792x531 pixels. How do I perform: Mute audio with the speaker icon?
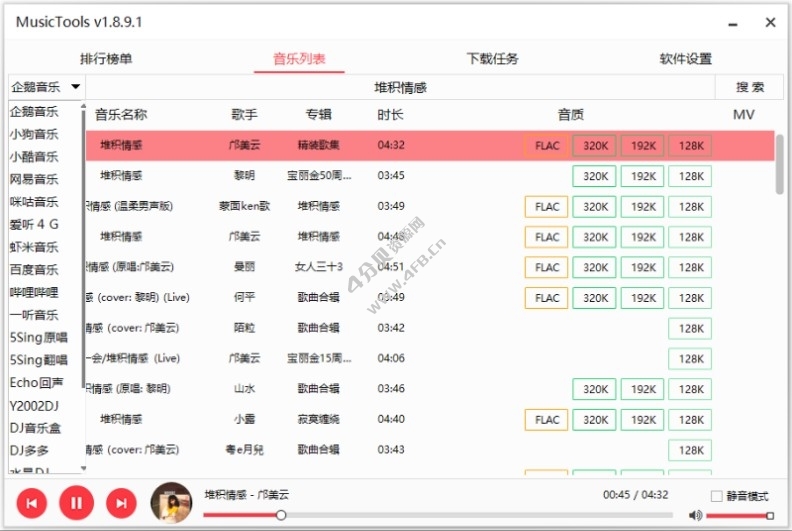(x=696, y=515)
